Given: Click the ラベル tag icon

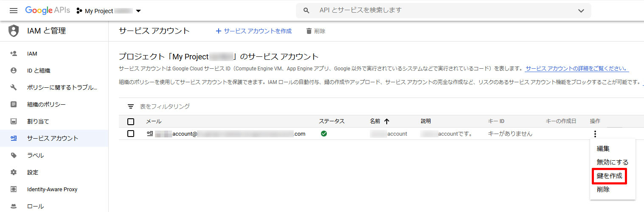Looking at the screenshot, I should click(x=14, y=156).
